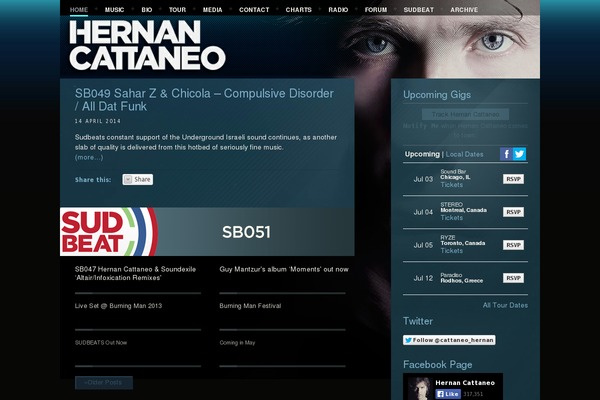Open the Music menu item
The image size is (600, 400).
pyautogui.click(x=114, y=10)
